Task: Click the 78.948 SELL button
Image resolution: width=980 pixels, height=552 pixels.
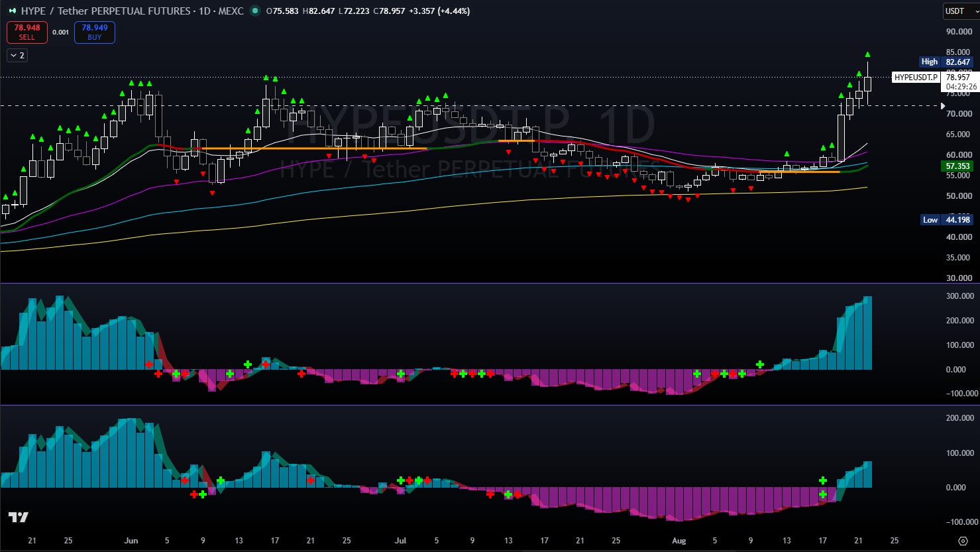Action: tap(27, 32)
